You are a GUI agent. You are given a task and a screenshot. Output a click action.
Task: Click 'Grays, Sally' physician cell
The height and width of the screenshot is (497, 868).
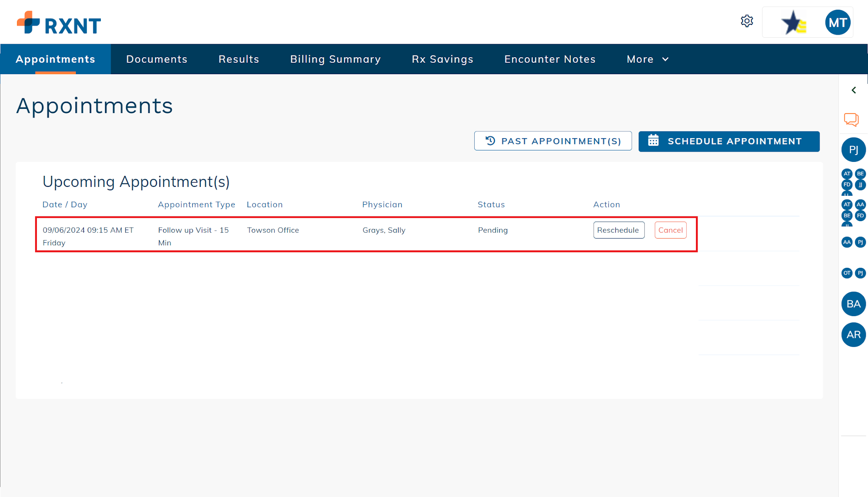click(x=384, y=230)
